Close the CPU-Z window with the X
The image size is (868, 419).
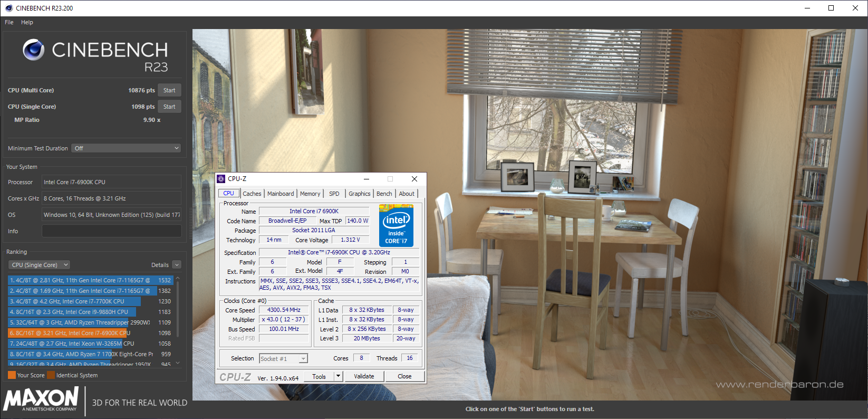coord(414,179)
